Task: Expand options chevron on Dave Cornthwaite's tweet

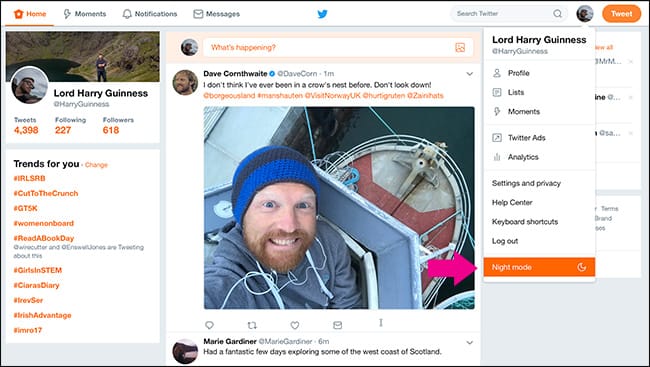Action: click(469, 74)
